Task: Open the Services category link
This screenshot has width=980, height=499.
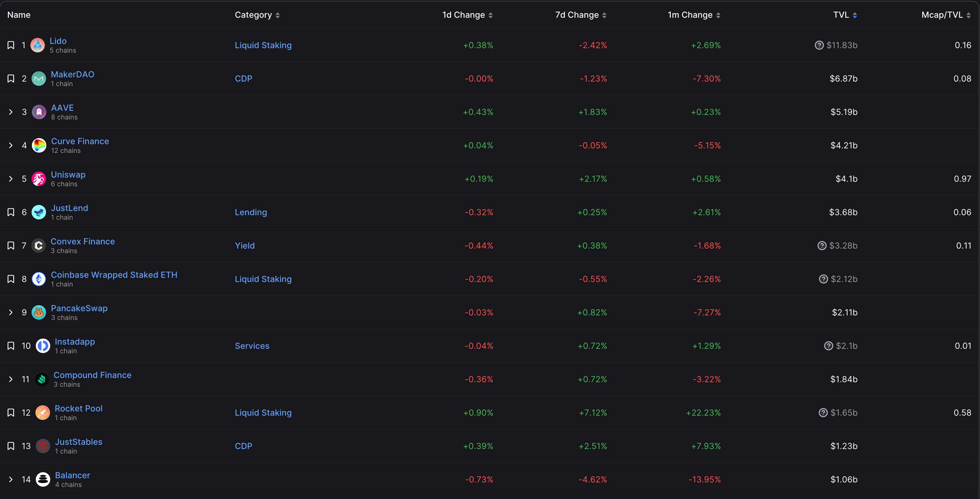Action: click(x=252, y=346)
